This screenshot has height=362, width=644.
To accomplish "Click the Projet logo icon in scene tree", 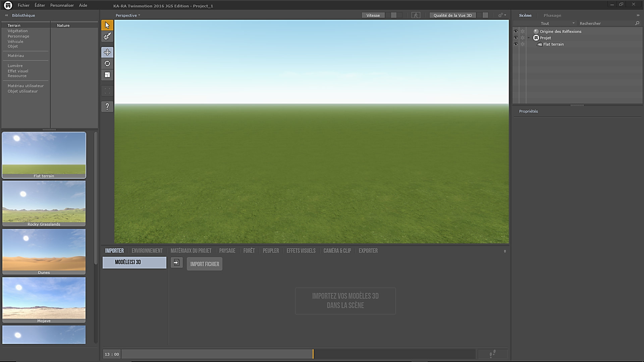I will [536, 38].
